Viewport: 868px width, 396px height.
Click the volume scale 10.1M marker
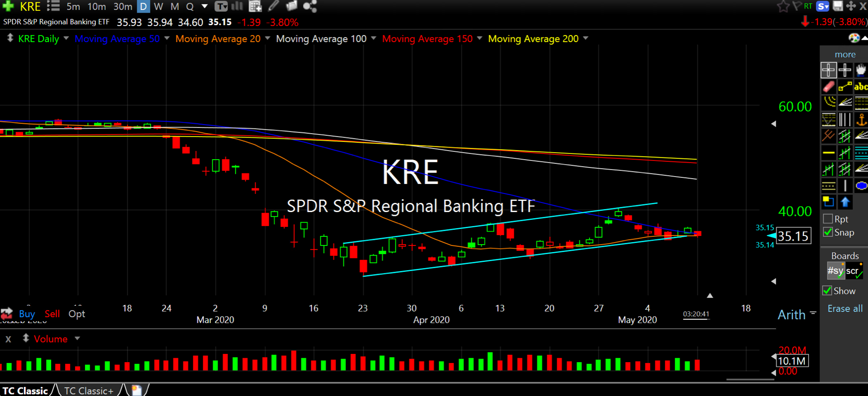(x=792, y=361)
